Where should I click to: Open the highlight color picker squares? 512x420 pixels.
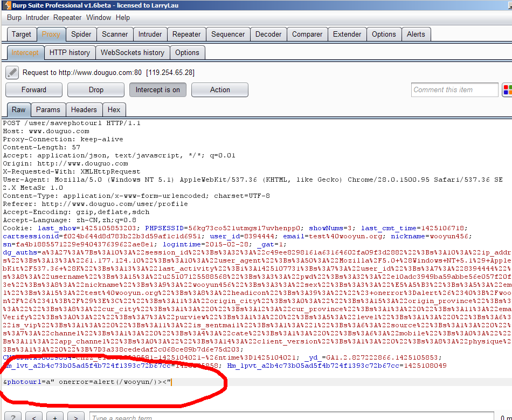click(507, 90)
